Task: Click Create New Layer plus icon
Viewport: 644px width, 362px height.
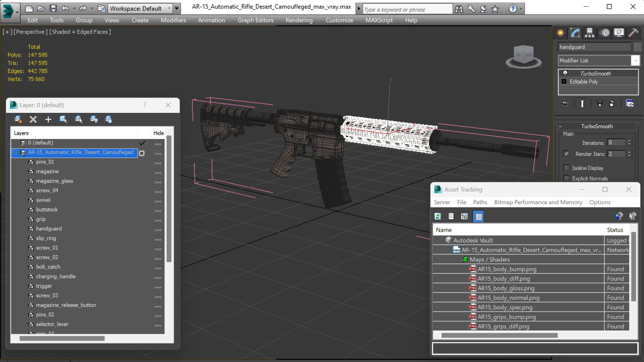Action: click(x=48, y=119)
